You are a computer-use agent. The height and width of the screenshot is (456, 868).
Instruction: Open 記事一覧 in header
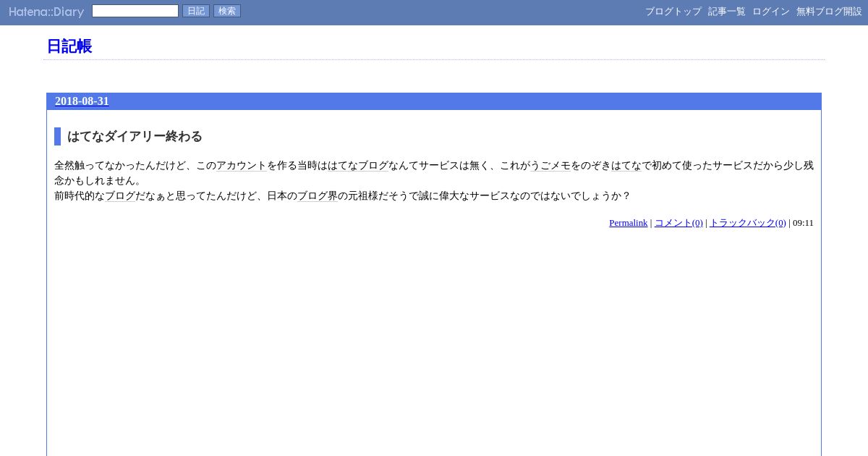click(x=727, y=12)
